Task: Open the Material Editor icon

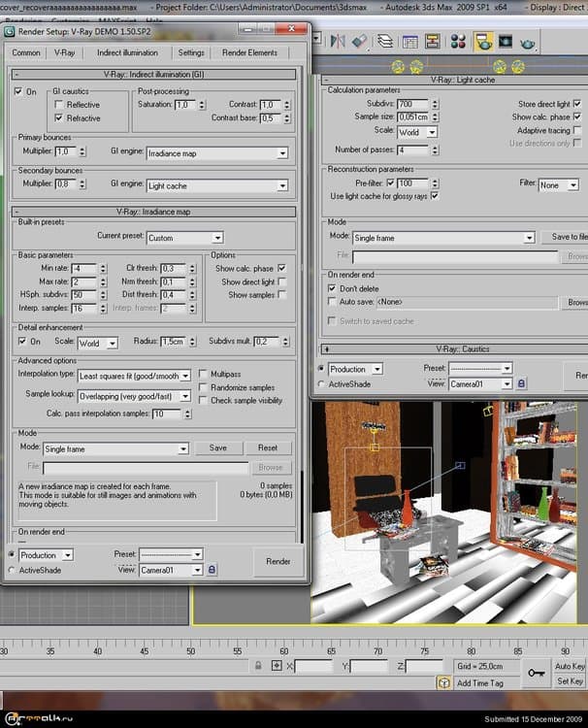Action: pos(457,42)
